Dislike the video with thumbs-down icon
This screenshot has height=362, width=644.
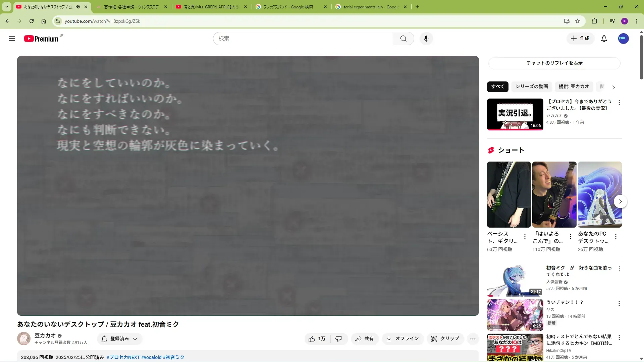[338, 339]
